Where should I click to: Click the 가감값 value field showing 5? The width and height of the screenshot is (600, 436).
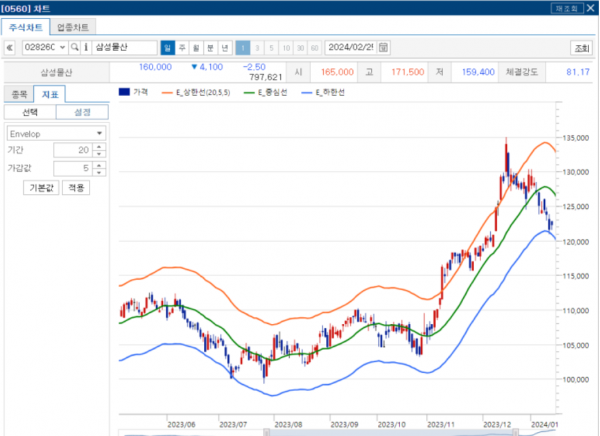click(x=73, y=168)
